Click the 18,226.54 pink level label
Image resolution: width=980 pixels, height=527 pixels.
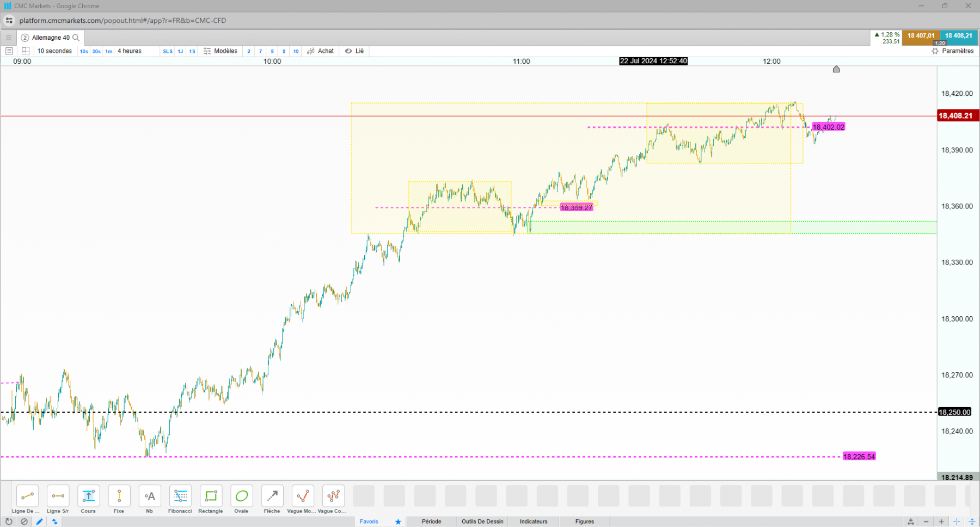click(859, 457)
